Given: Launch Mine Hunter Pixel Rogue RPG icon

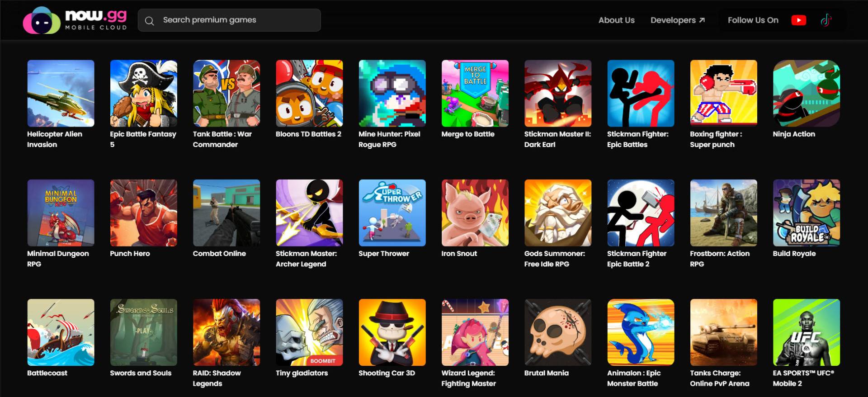Looking at the screenshot, I should coord(392,94).
